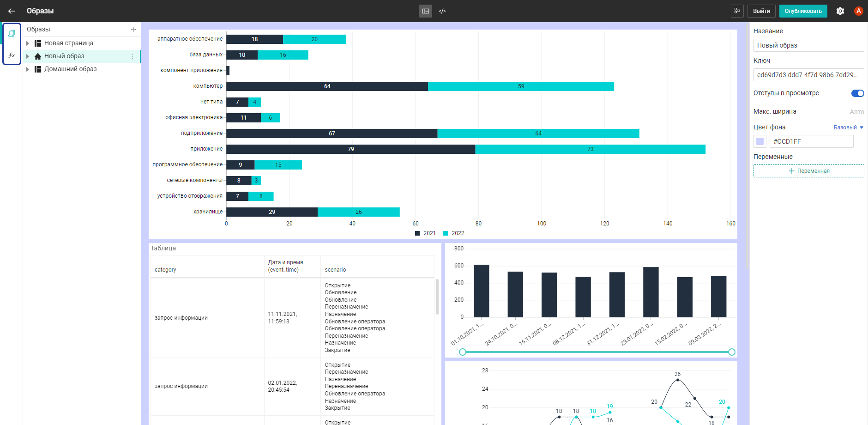The width and height of the screenshot is (868, 425).
Task: Open the background color swatch
Action: click(x=760, y=141)
